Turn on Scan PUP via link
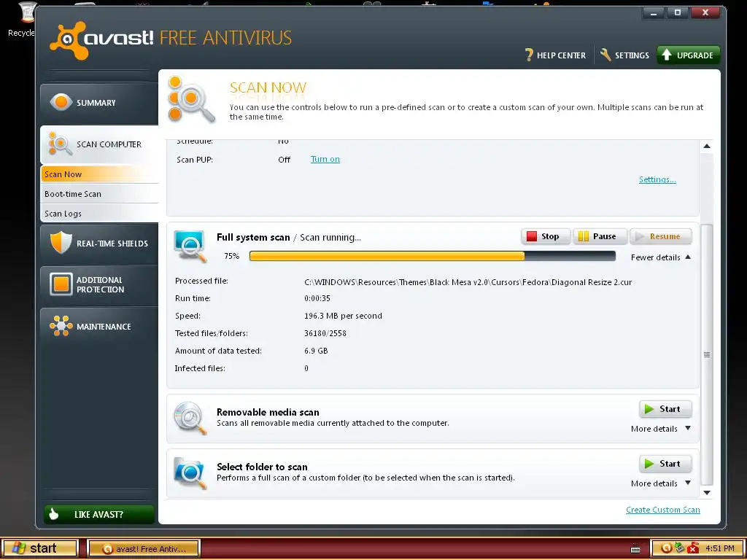The width and height of the screenshot is (747, 560). click(x=325, y=159)
